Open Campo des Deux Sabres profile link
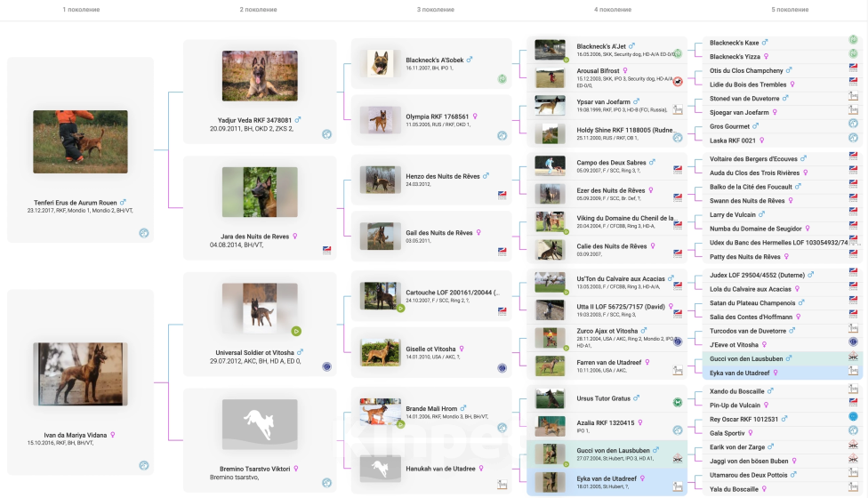The width and height of the screenshot is (868, 498). click(x=611, y=163)
